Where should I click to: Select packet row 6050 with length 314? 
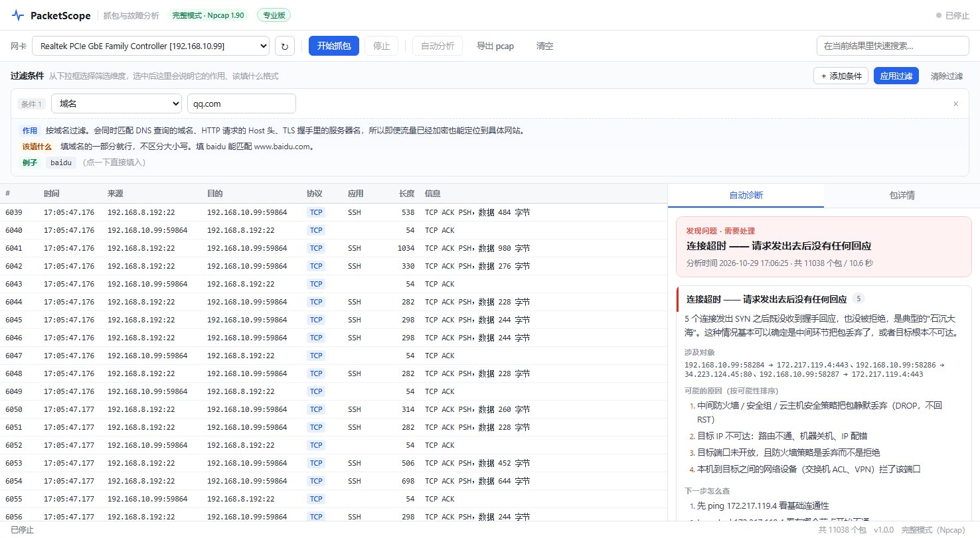pyautogui.click(x=334, y=409)
